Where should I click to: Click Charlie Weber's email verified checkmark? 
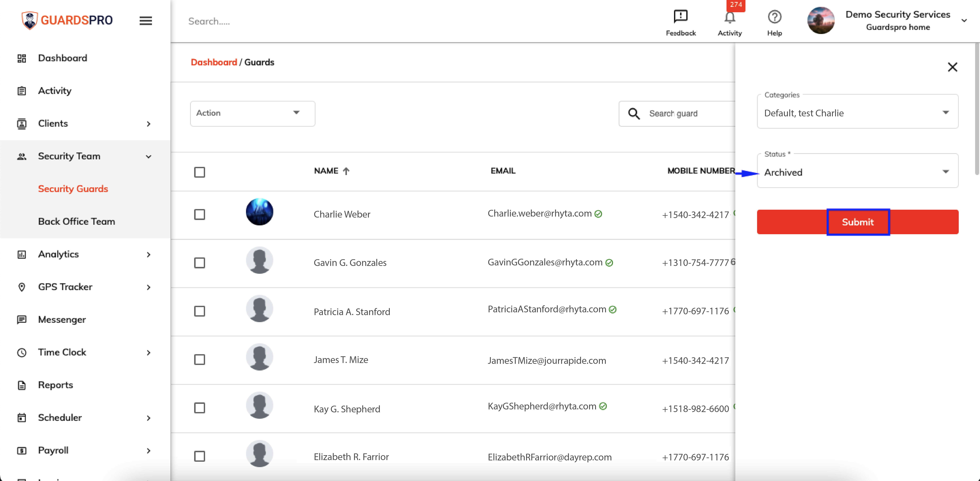[598, 214]
